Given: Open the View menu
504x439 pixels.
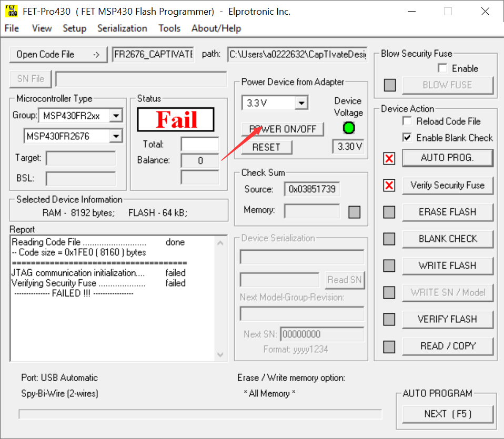Looking at the screenshot, I should 42,28.
